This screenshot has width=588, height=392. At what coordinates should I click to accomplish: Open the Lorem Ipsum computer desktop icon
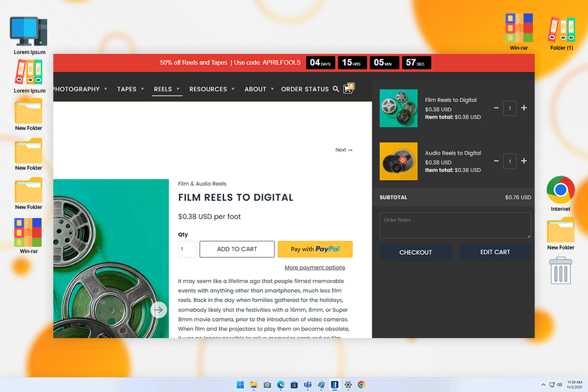tap(29, 36)
